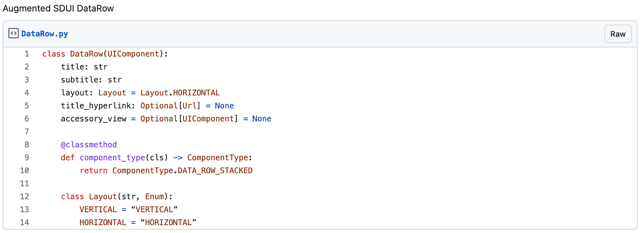Click the accessory_view field name

(93, 119)
